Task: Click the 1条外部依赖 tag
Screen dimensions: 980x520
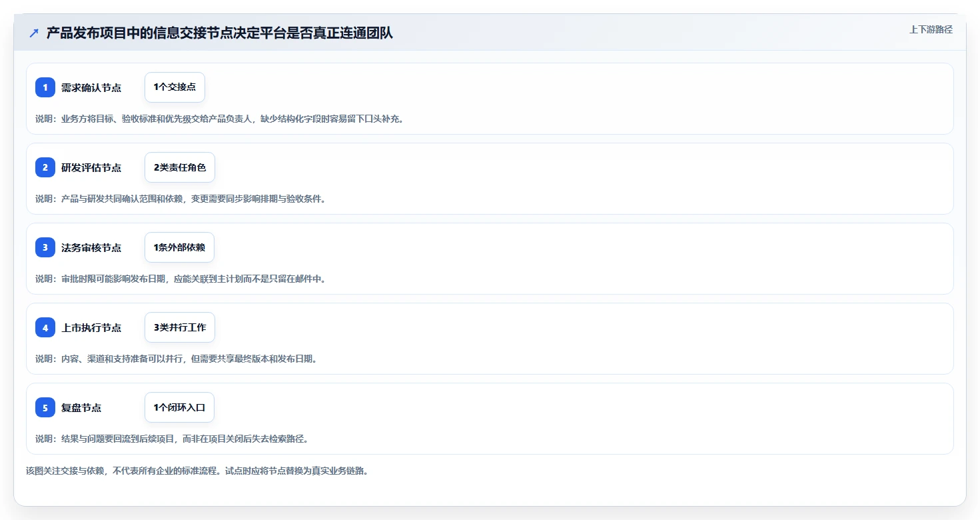Action: (x=179, y=247)
